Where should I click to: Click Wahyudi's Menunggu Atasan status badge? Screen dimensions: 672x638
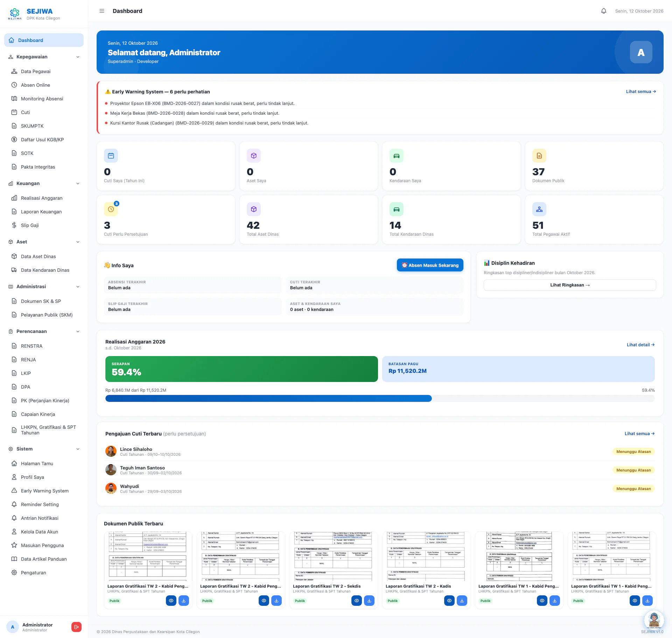633,489
